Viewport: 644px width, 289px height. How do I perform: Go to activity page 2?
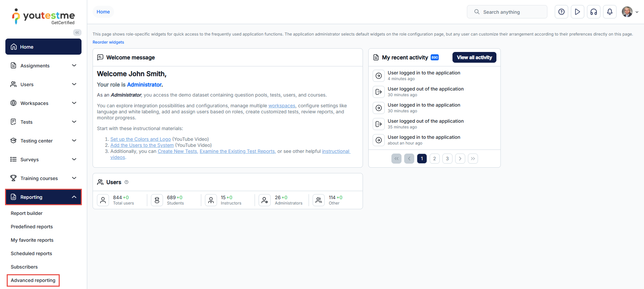434,159
